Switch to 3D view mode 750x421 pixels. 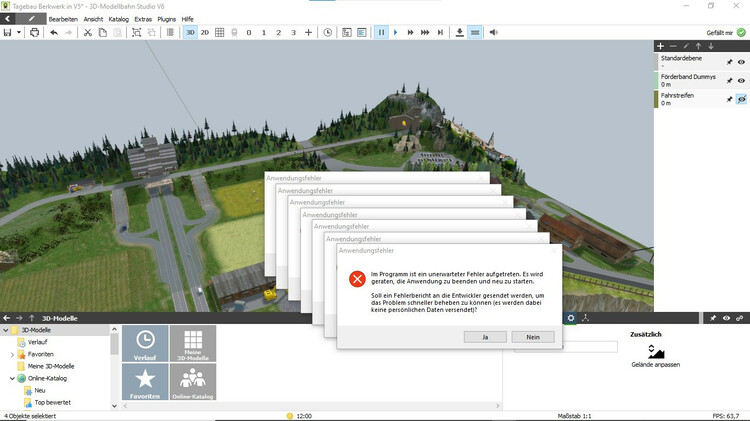pyautogui.click(x=190, y=33)
